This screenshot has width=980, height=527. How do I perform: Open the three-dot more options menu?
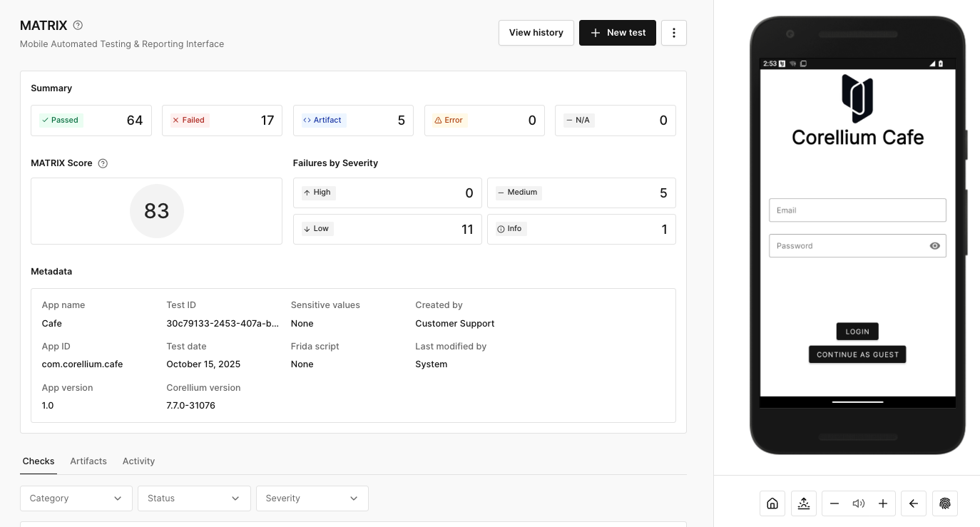pyautogui.click(x=674, y=33)
